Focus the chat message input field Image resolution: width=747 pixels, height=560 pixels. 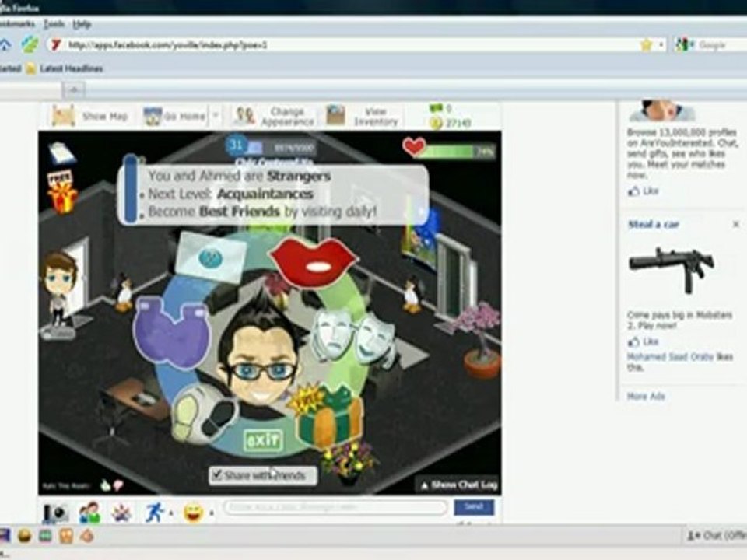[335, 508]
